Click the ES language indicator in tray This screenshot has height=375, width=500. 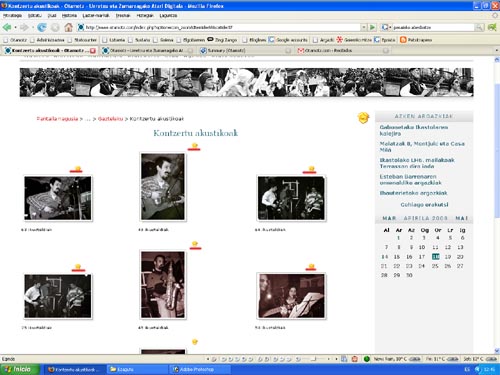467,369
